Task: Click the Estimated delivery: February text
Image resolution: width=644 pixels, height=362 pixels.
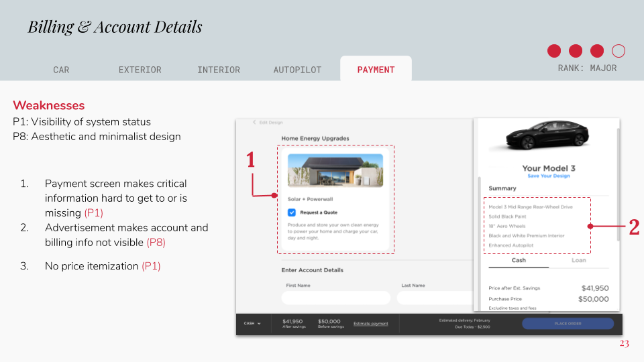Action: [x=464, y=320]
